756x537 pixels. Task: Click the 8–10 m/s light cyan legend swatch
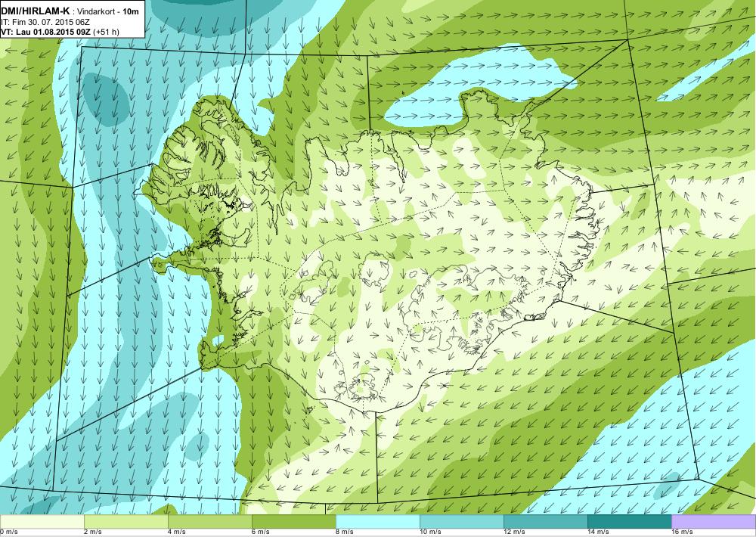click(378, 522)
